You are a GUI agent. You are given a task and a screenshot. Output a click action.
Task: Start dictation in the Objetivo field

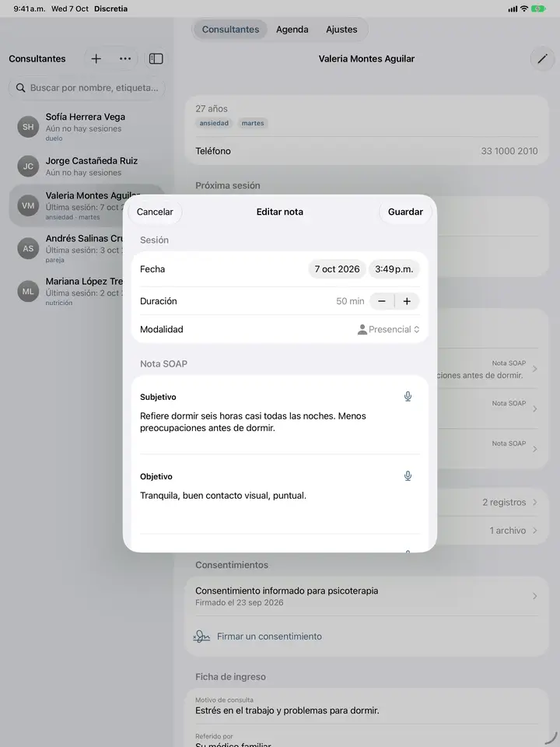click(408, 476)
